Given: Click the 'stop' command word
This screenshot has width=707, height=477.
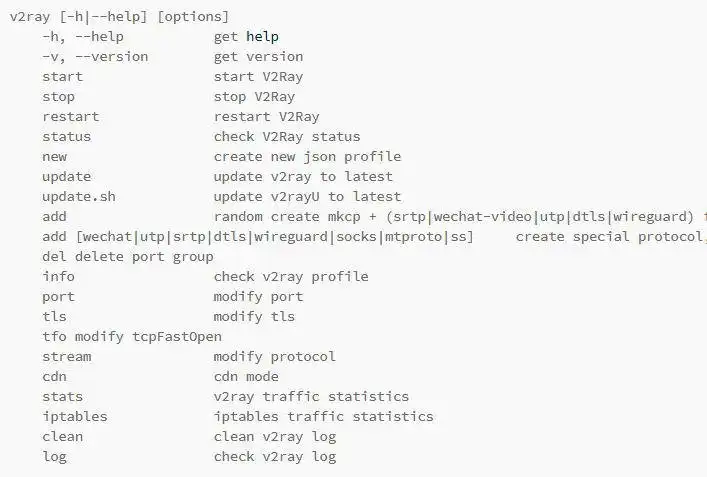Looking at the screenshot, I should (59, 97).
